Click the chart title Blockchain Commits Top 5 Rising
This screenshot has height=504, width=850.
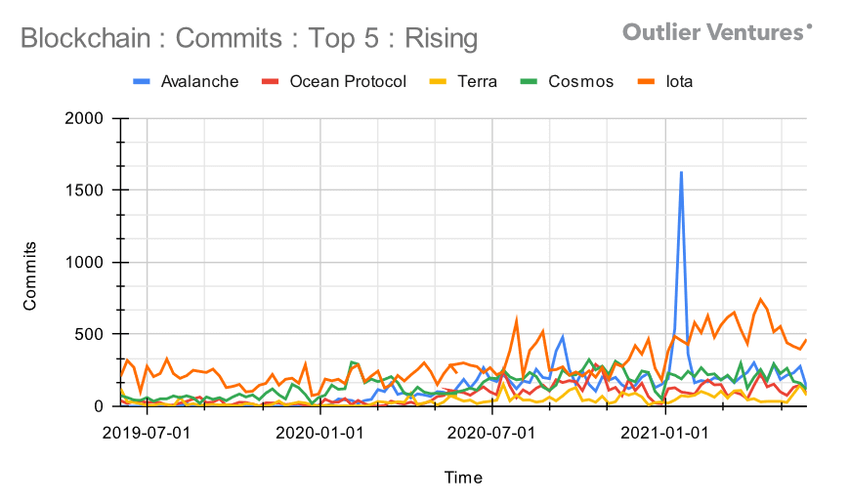click(249, 38)
